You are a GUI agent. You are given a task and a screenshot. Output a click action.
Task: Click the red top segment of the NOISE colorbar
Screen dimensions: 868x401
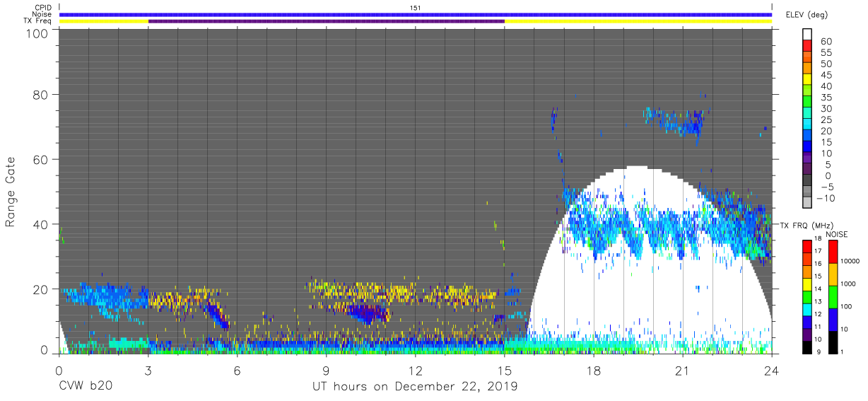[x=833, y=252]
